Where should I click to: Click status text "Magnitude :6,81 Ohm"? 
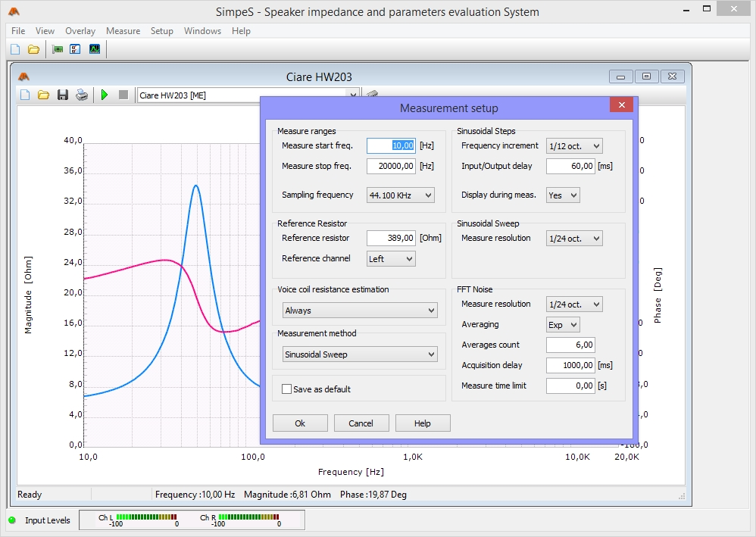pos(287,495)
